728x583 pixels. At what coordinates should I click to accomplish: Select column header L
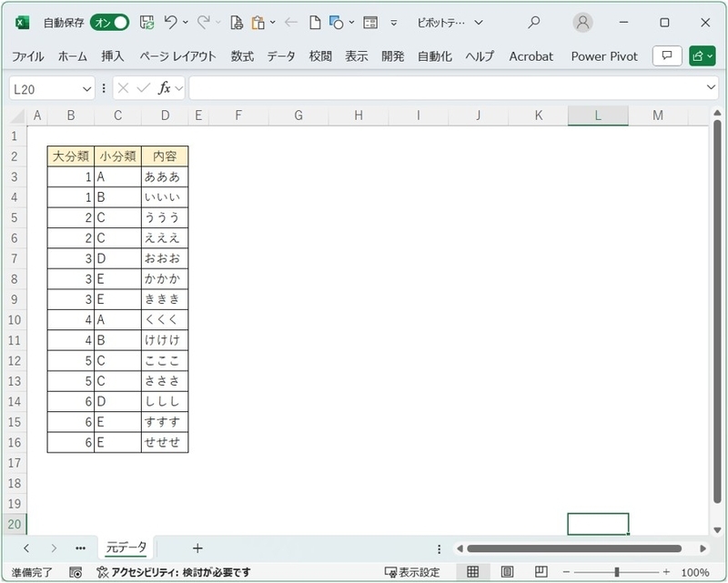point(598,116)
